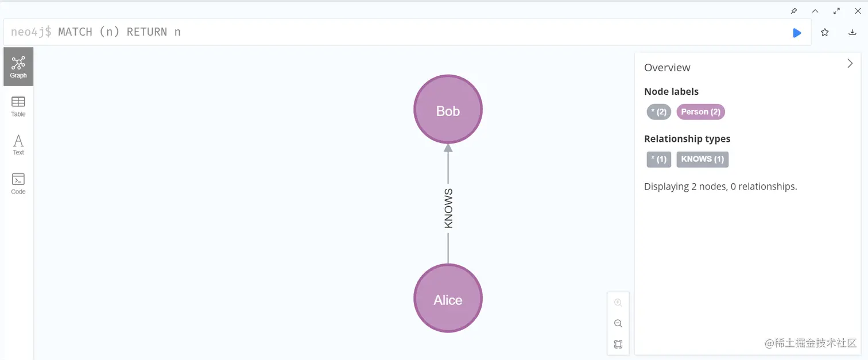
Task: Select the KNOWS (1) relationship badge
Action: pos(703,160)
